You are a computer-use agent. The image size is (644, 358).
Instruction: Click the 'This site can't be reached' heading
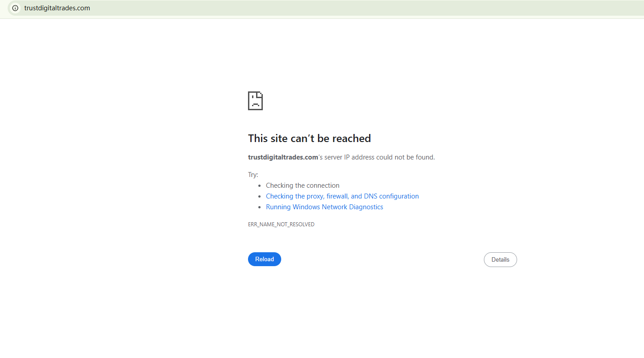[309, 138]
